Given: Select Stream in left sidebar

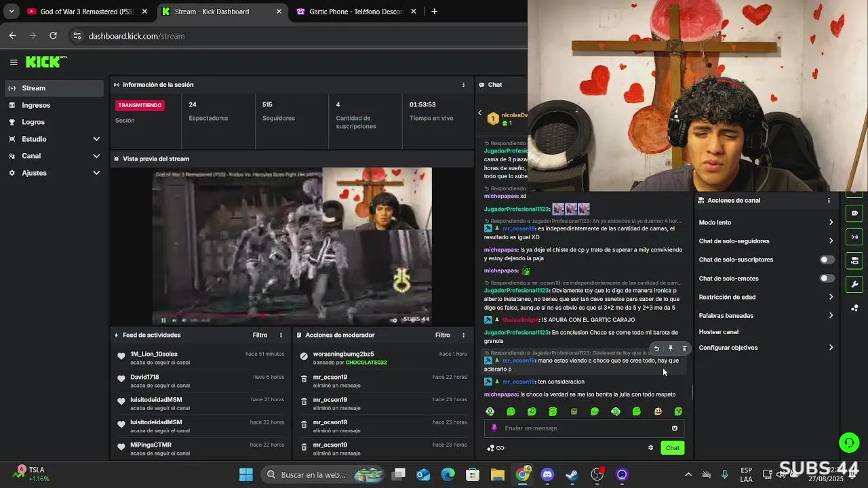Looking at the screenshot, I should pos(54,88).
